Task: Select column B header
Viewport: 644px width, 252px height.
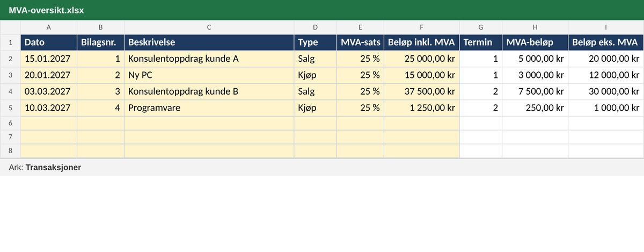Action: tap(101, 27)
